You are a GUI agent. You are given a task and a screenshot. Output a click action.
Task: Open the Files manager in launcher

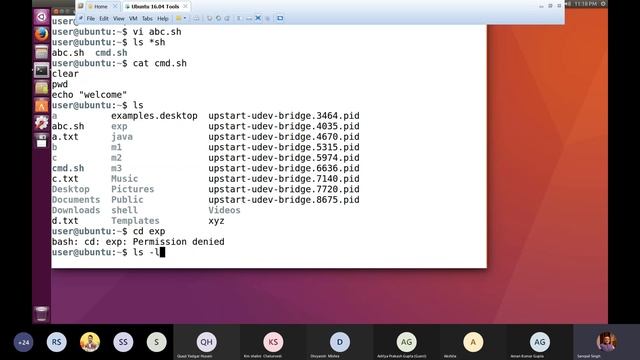41,52
